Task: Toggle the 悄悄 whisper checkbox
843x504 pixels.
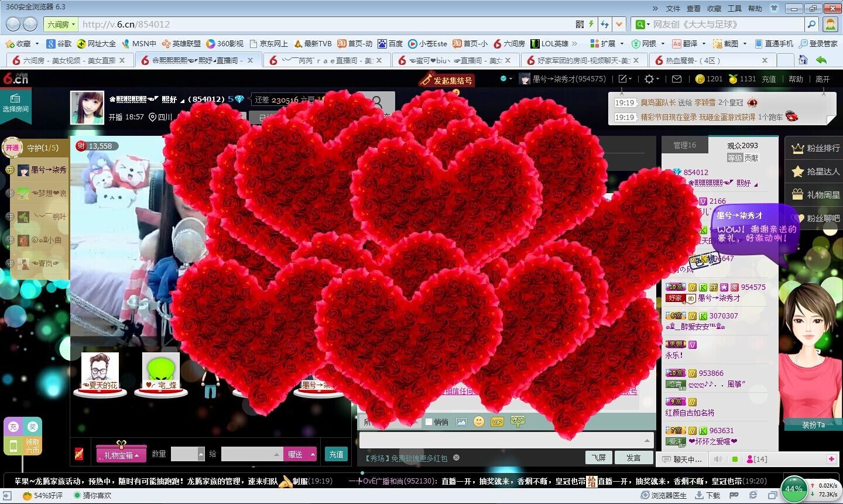Action: [x=429, y=421]
